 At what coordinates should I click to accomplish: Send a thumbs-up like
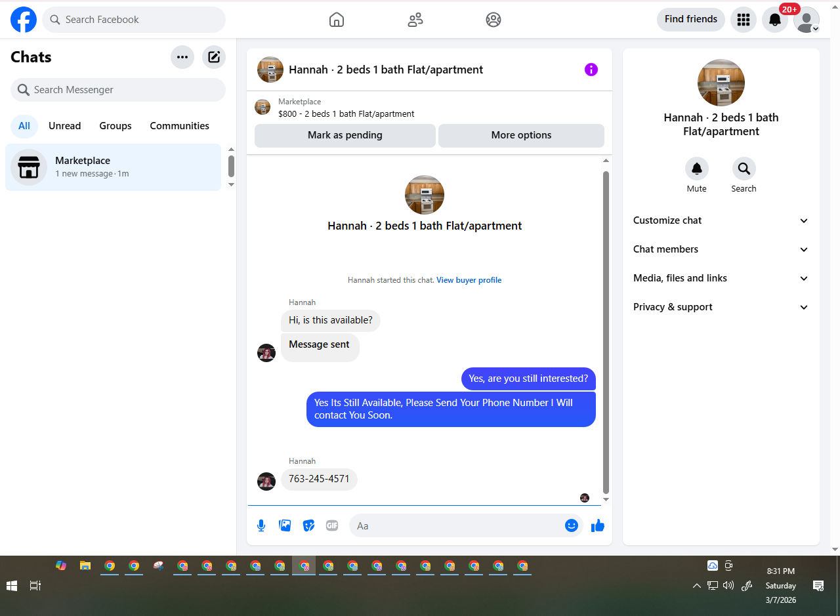598,525
